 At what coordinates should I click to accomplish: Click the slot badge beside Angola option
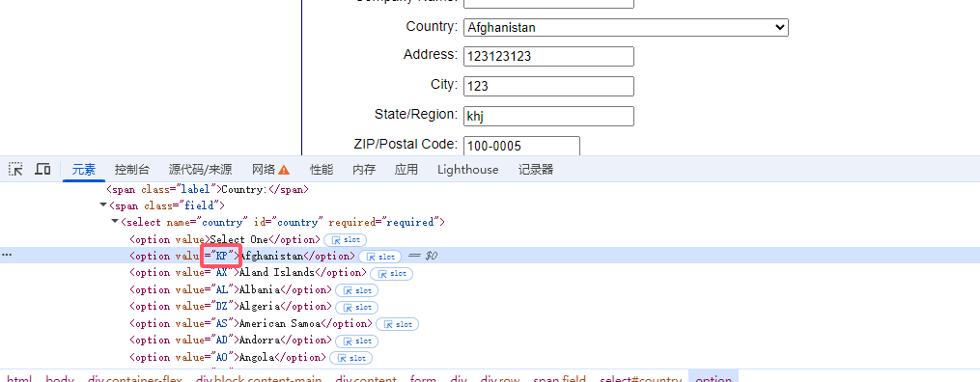[350, 358]
